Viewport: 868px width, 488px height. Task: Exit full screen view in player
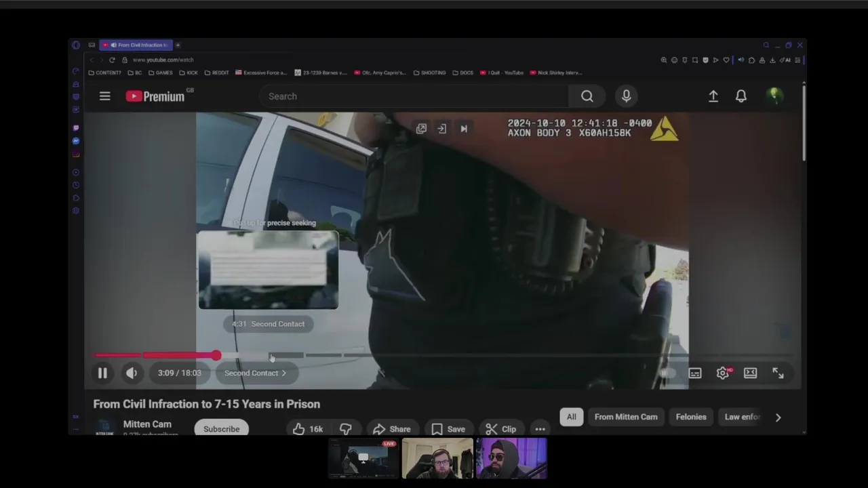coord(778,373)
